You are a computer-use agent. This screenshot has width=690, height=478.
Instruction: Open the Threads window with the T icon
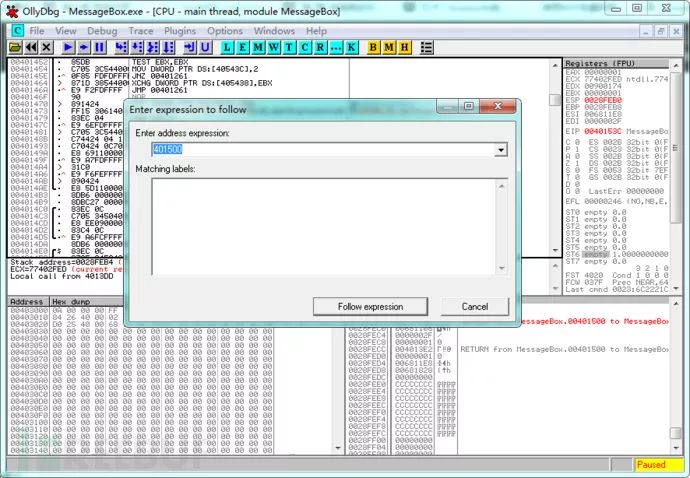(289, 47)
